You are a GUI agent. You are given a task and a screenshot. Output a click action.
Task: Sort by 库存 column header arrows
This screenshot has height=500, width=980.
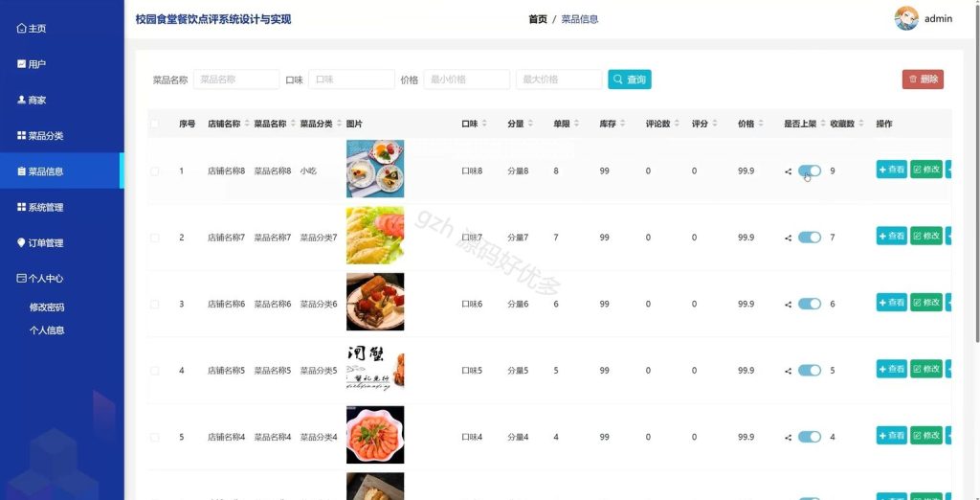622,124
